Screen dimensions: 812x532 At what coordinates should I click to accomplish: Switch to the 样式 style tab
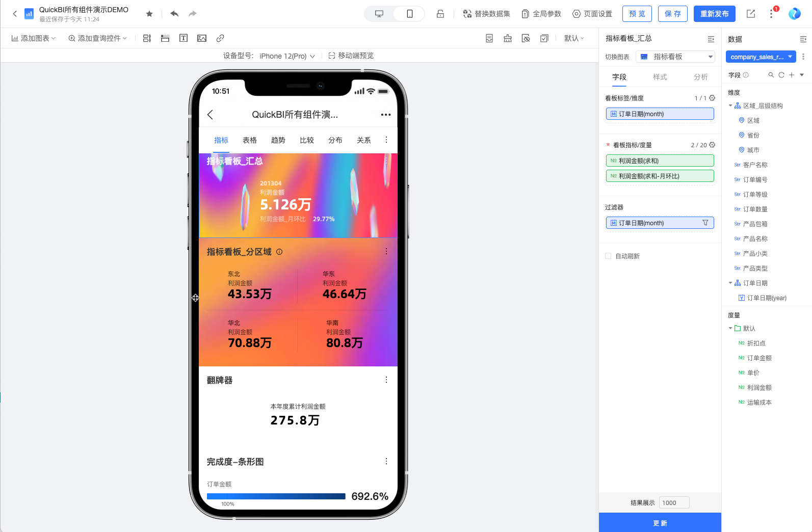pyautogui.click(x=660, y=77)
